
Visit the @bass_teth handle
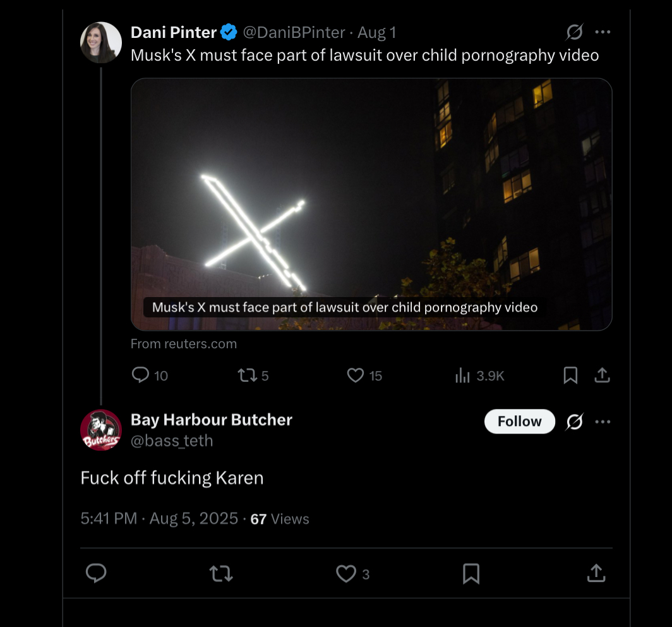coord(171,441)
